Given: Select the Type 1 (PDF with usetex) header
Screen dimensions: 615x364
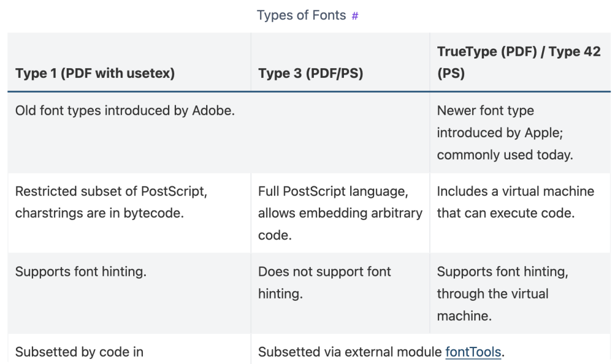Looking at the screenshot, I should point(129,63).
